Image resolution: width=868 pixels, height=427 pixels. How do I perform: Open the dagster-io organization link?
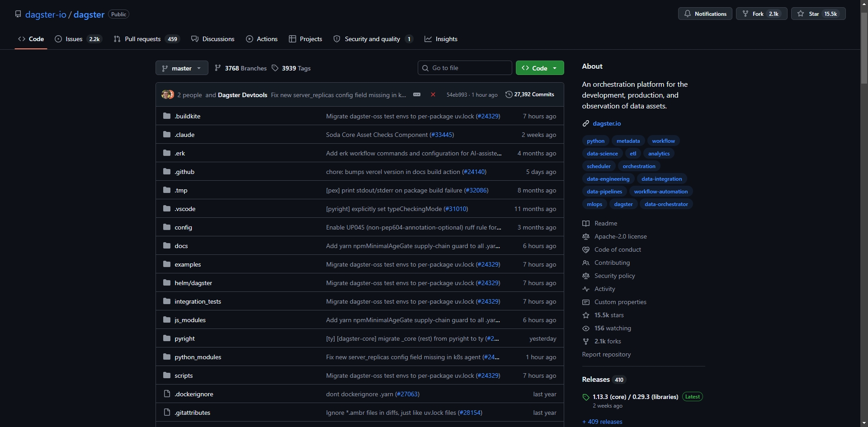[46, 14]
